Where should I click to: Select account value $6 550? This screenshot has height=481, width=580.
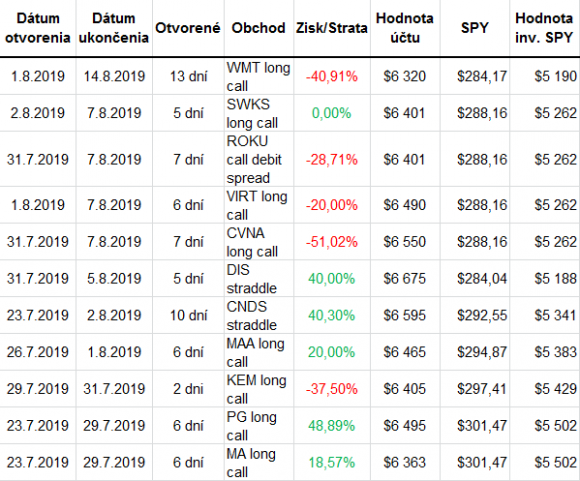click(x=405, y=242)
